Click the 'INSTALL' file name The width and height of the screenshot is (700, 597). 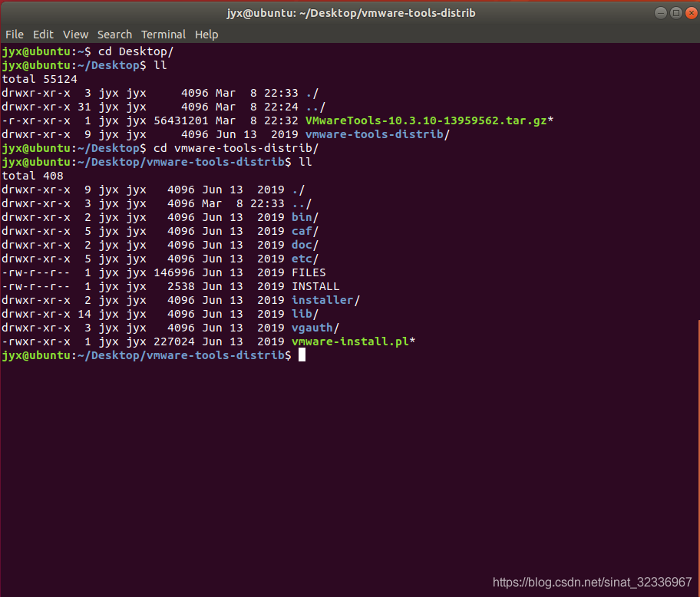click(x=315, y=286)
